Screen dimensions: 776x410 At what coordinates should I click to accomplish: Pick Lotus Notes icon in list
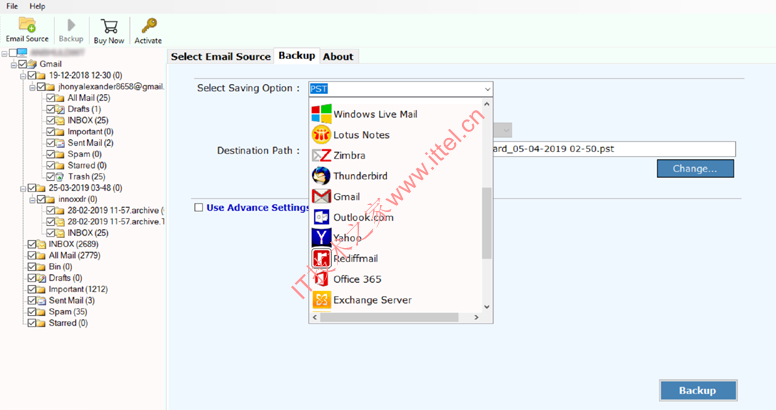coord(321,135)
